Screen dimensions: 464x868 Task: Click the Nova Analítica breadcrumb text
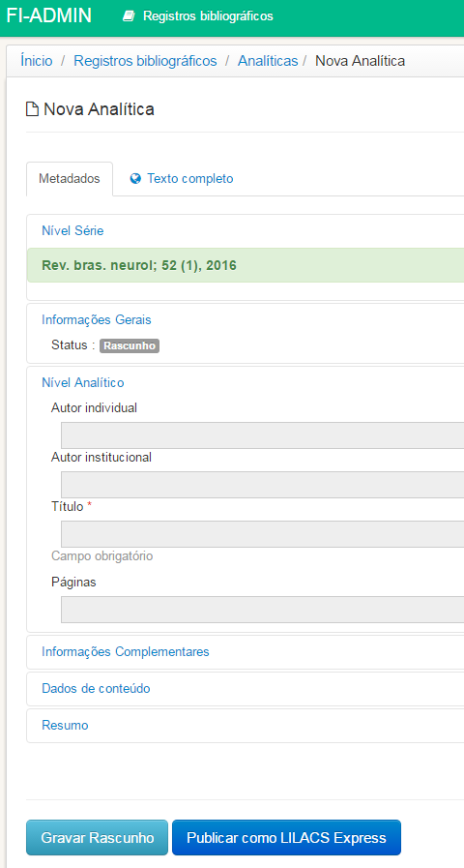[360, 61]
